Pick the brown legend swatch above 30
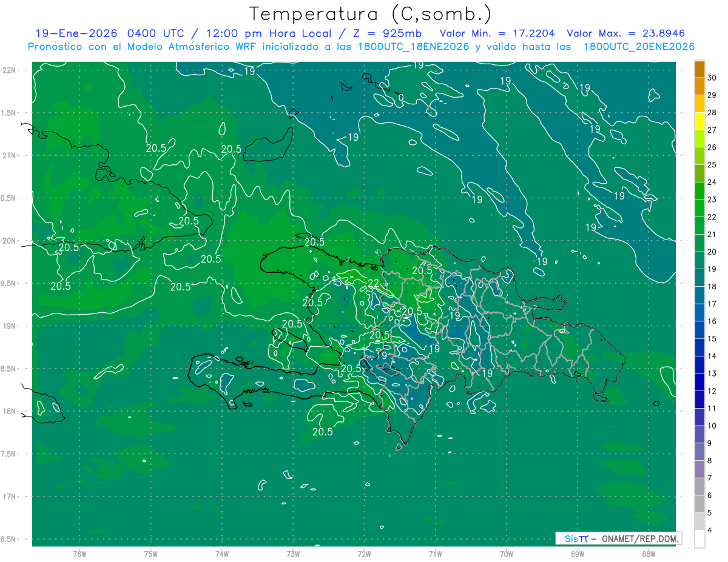Image resolution: width=728 pixels, height=562 pixels. point(699,69)
